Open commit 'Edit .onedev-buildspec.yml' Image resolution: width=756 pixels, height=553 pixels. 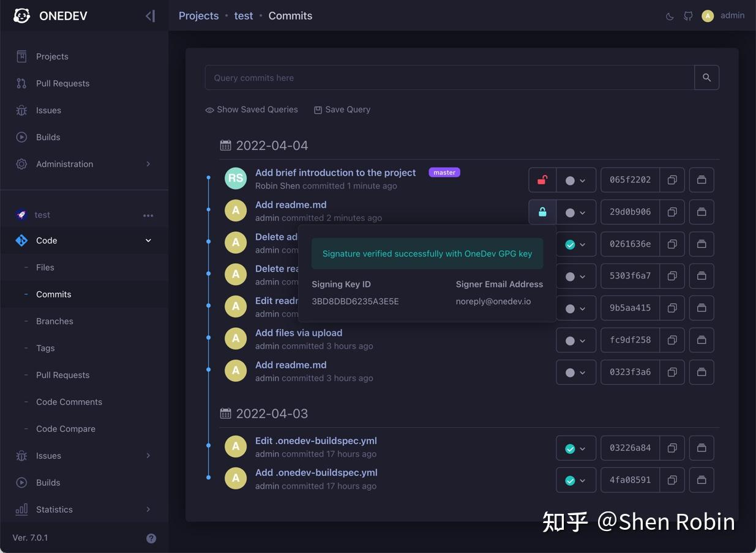pyautogui.click(x=316, y=440)
